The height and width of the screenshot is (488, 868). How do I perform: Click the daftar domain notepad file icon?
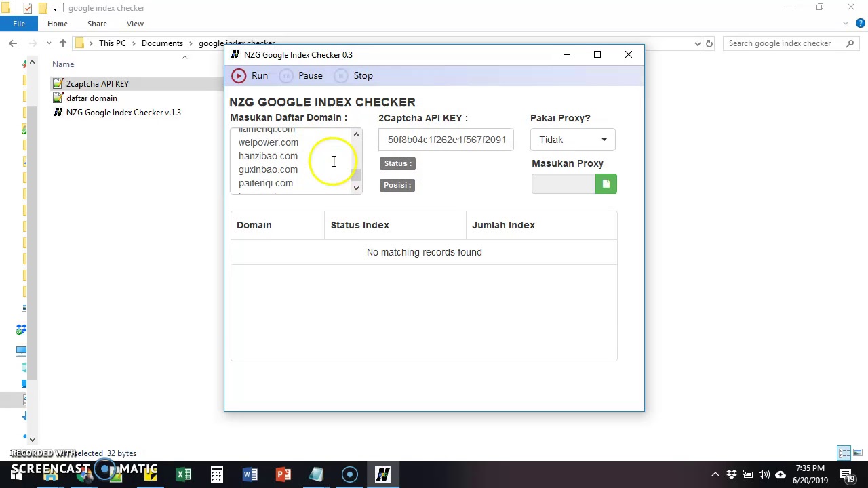point(58,98)
